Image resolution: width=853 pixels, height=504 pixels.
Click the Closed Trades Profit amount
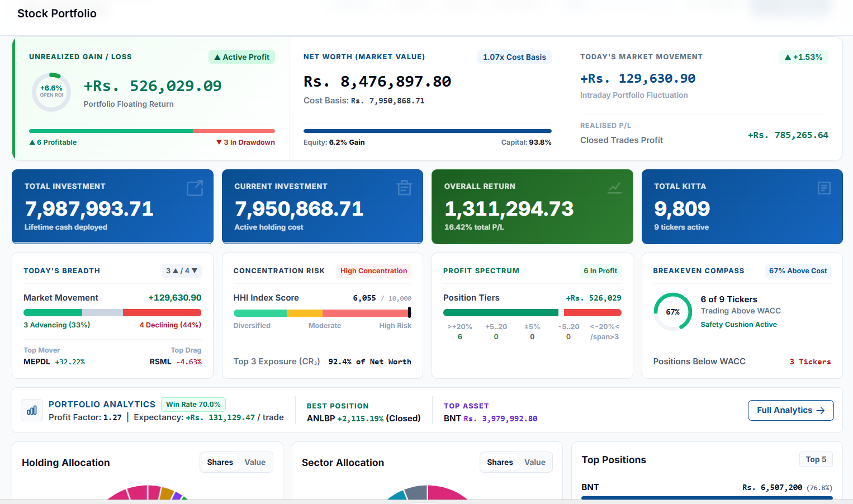pyautogui.click(x=788, y=135)
